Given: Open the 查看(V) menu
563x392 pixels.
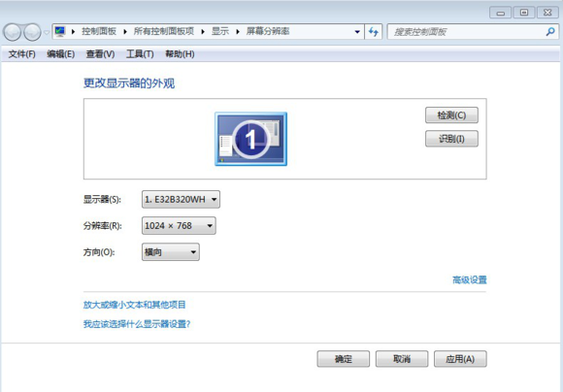Looking at the screenshot, I should coord(100,54).
